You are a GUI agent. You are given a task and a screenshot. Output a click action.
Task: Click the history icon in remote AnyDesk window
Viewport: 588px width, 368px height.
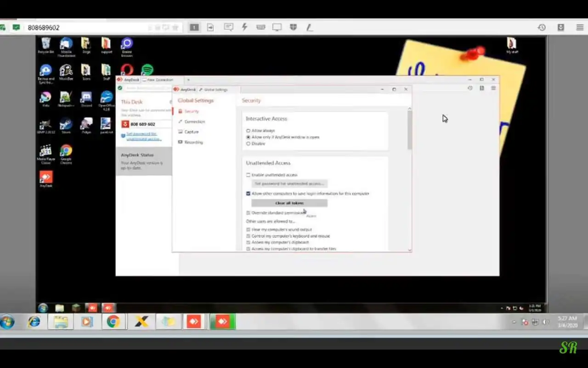470,88
